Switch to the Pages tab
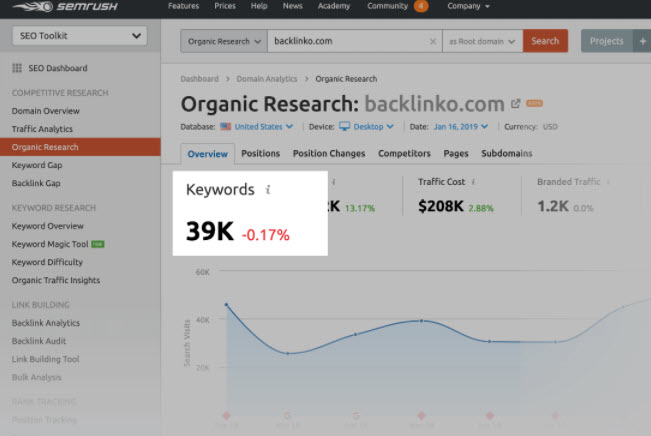Screen dimensions: 651x436 tap(456, 153)
